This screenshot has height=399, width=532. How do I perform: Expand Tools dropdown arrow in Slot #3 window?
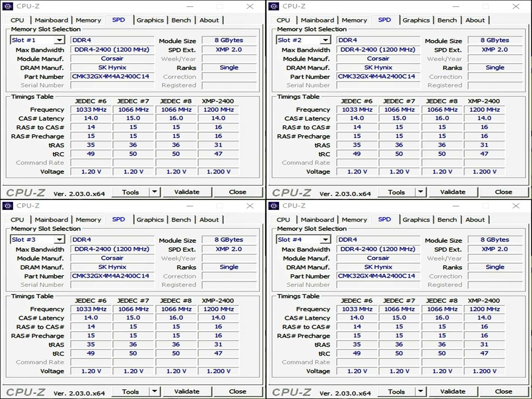(155, 391)
